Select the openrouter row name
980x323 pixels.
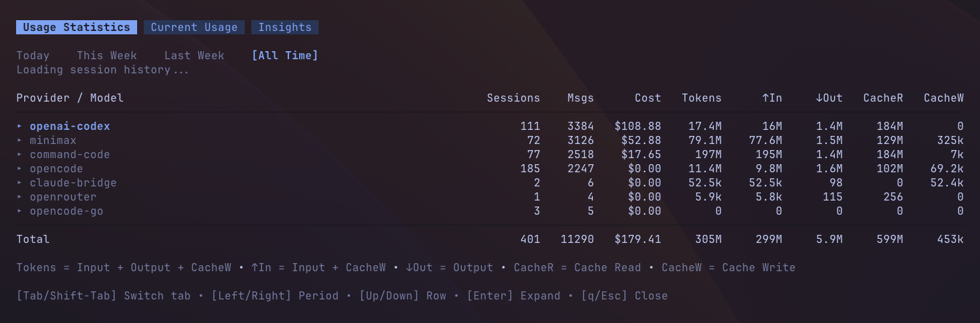point(63,197)
